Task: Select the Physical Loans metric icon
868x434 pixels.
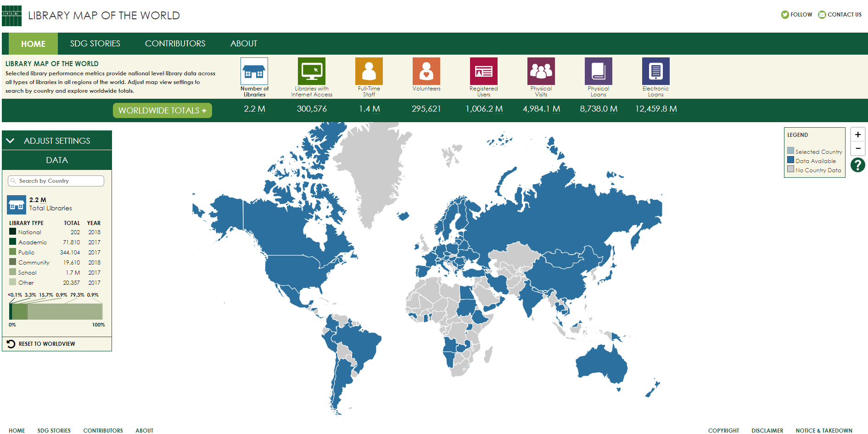Action: (x=599, y=71)
